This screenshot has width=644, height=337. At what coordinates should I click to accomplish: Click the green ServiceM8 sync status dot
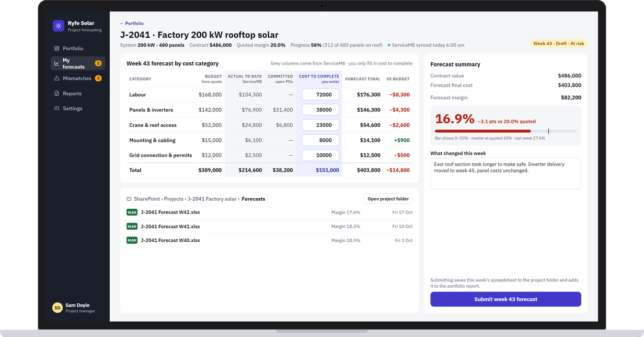pyautogui.click(x=389, y=45)
